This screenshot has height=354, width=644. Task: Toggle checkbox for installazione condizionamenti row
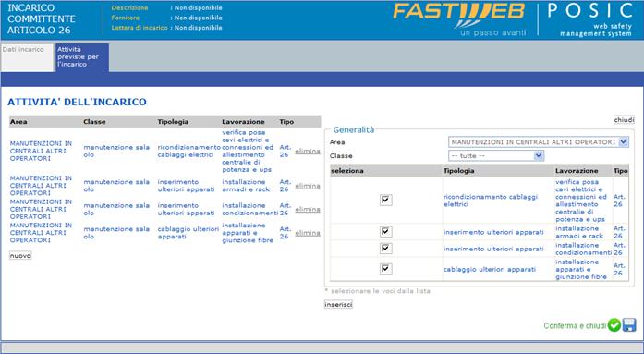[385, 249]
